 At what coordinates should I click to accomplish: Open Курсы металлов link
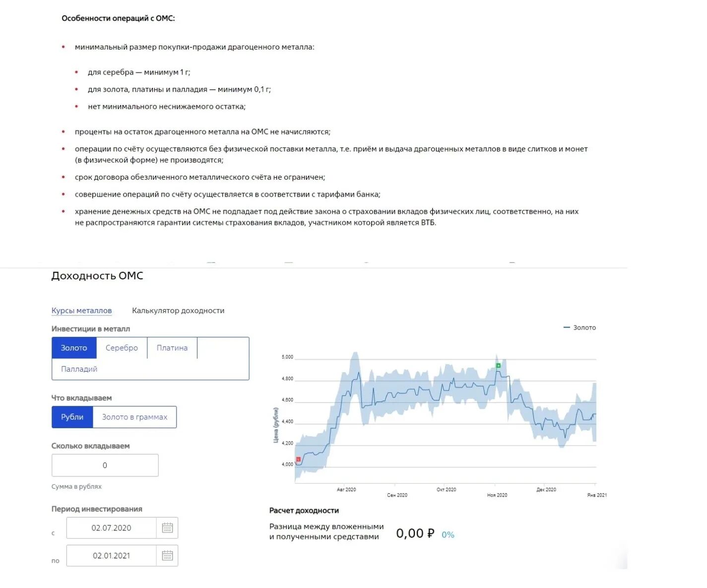pos(81,311)
